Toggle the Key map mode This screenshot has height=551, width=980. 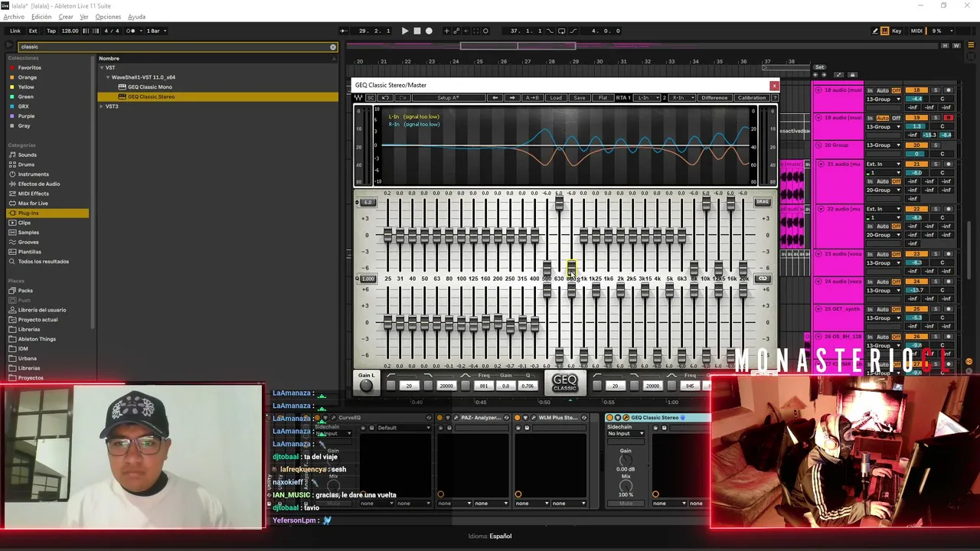(x=897, y=31)
